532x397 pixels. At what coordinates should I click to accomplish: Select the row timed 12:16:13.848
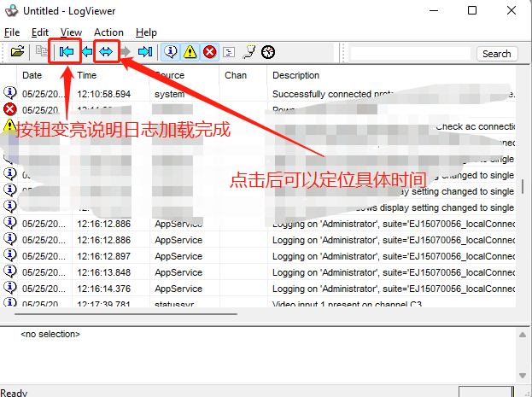tap(258, 272)
